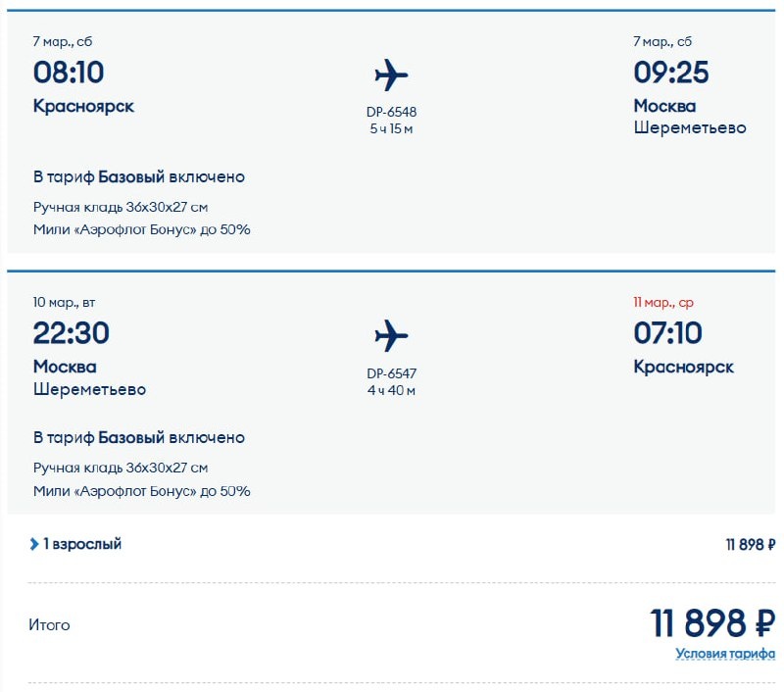The width and height of the screenshot is (784, 692).
Task: Select flight number DP-6548
Action: 391,112
